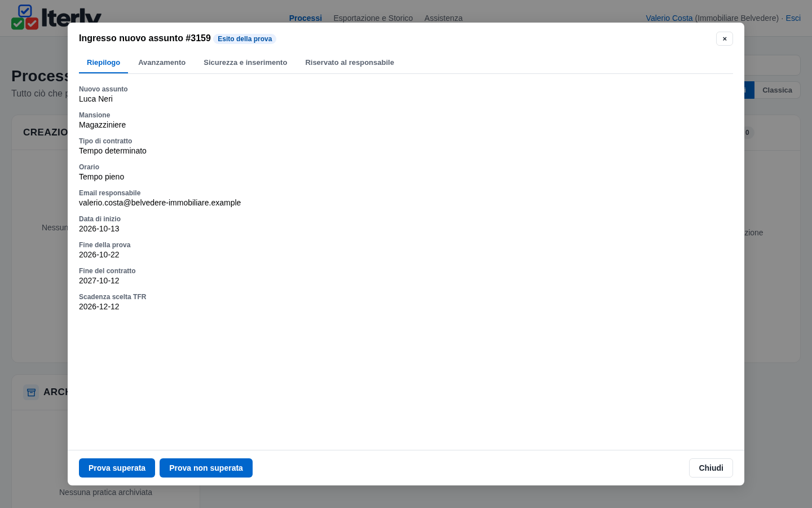Click the Iterly logo icon

pyautogui.click(x=25, y=17)
